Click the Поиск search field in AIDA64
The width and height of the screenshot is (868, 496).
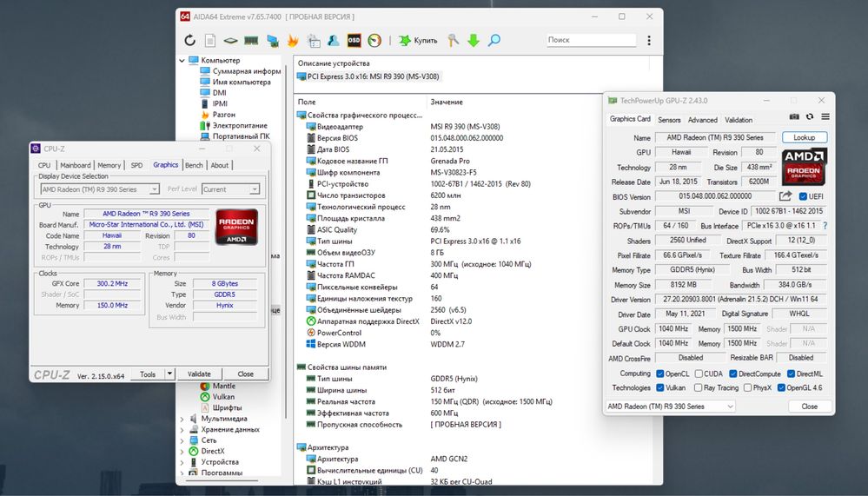591,40
